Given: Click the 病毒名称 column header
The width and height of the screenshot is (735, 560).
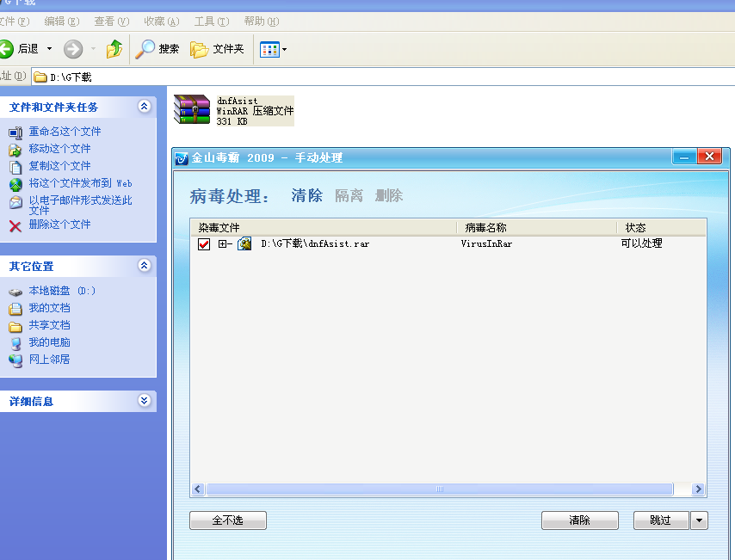Looking at the screenshot, I should click(537, 228).
